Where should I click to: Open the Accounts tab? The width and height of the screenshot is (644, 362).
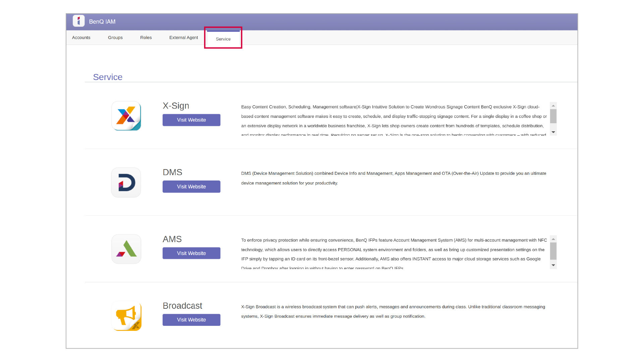point(81,38)
